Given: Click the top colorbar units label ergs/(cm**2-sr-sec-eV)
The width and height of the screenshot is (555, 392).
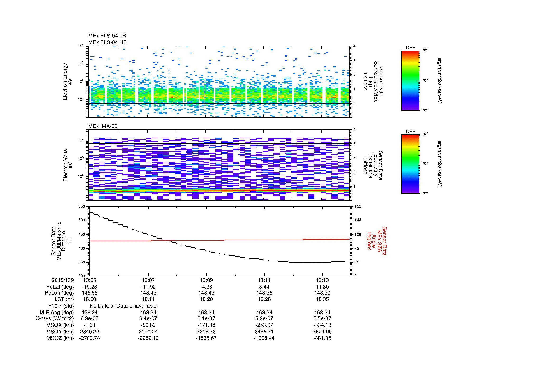Looking at the screenshot, I should point(440,81).
